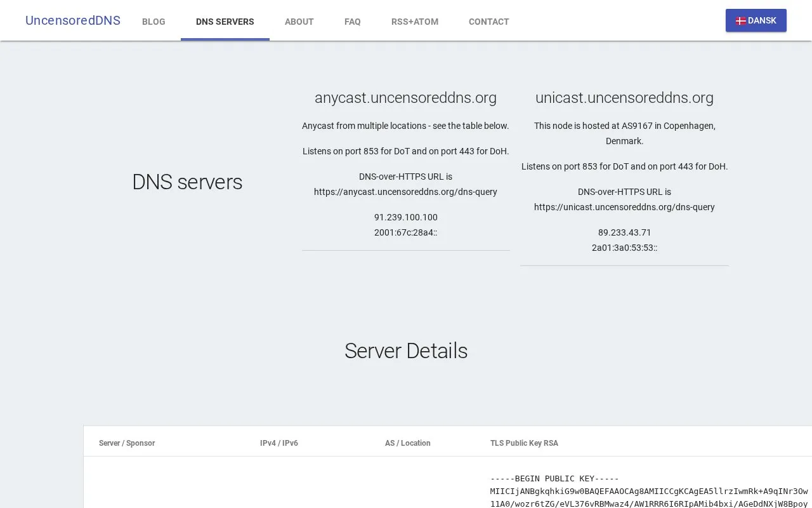The image size is (812, 508).
Task: Click the AS / Location column header
Action: (x=408, y=443)
